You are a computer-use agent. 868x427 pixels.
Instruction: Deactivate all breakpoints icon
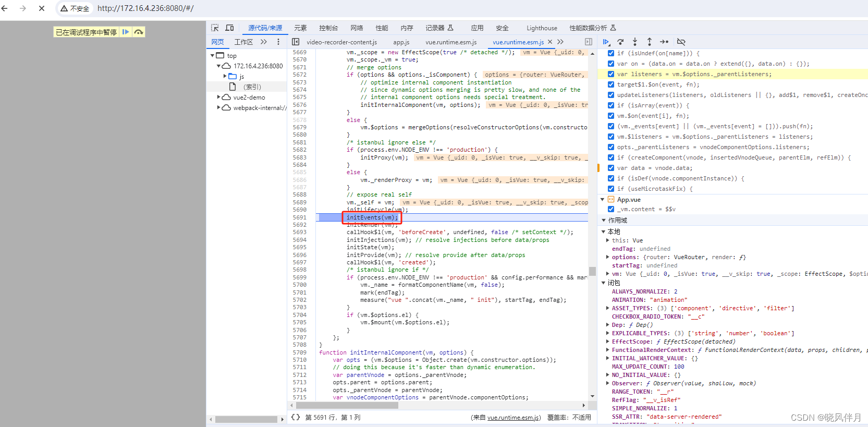pyautogui.click(x=681, y=42)
